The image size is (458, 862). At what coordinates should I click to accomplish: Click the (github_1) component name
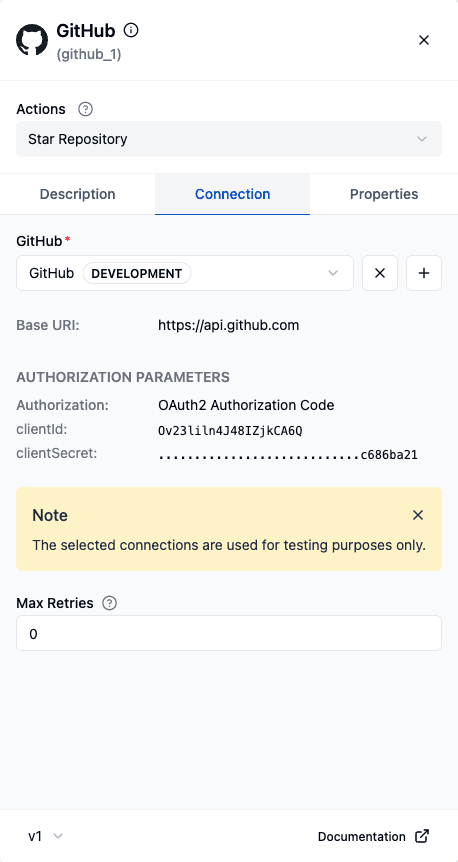click(x=89, y=55)
